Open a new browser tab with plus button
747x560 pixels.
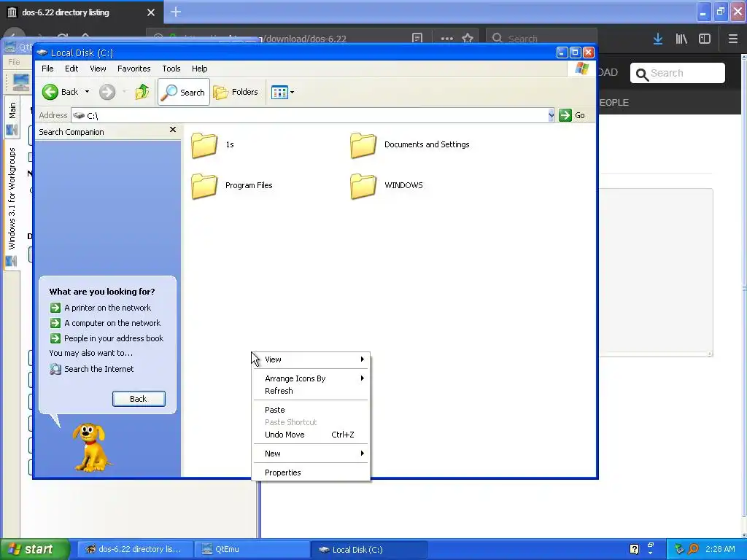pyautogui.click(x=176, y=12)
